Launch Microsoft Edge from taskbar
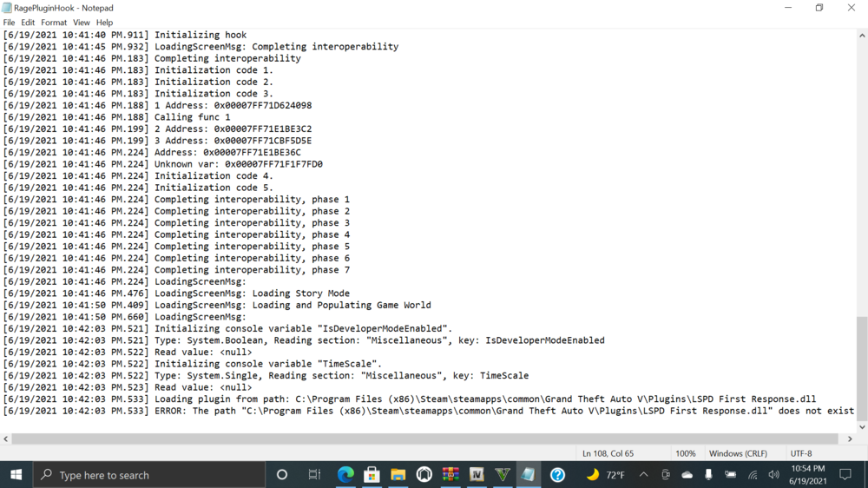The width and height of the screenshot is (868, 488). tap(345, 475)
